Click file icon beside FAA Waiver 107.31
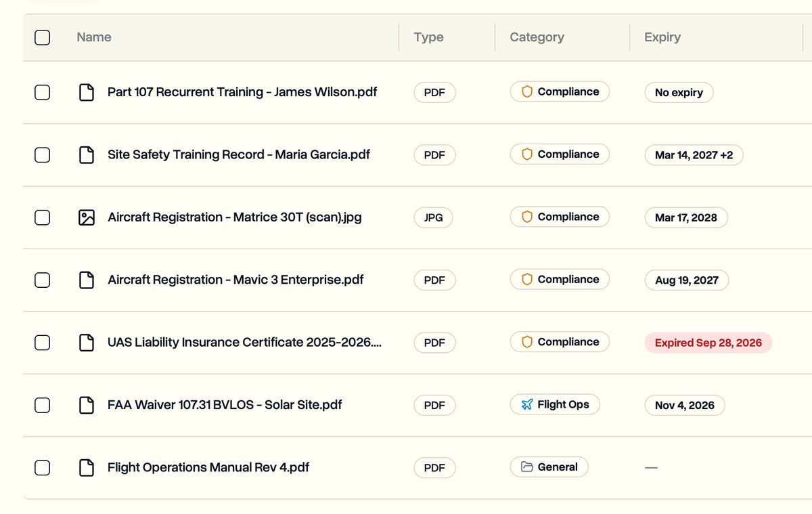The image size is (812, 514). [x=87, y=405]
